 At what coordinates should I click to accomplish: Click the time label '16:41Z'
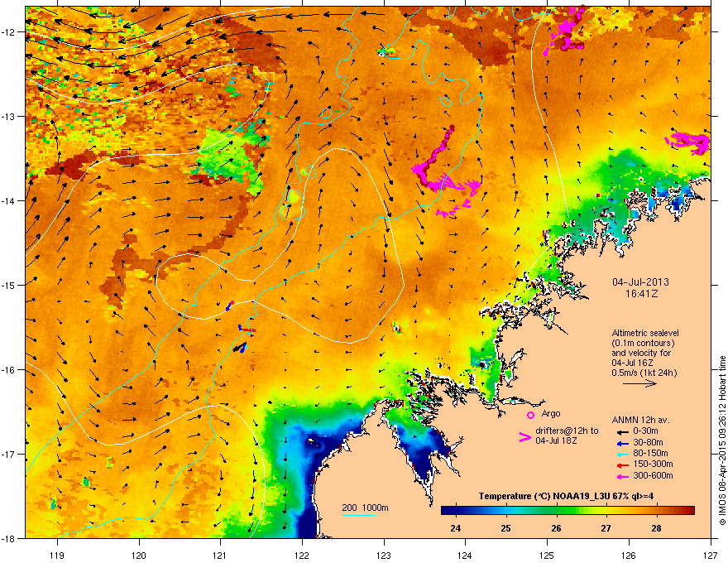tap(641, 294)
